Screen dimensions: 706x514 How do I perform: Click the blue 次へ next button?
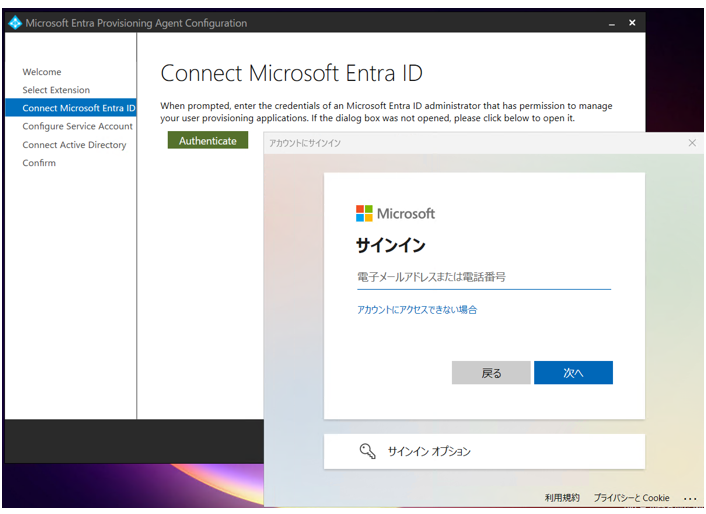click(573, 373)
